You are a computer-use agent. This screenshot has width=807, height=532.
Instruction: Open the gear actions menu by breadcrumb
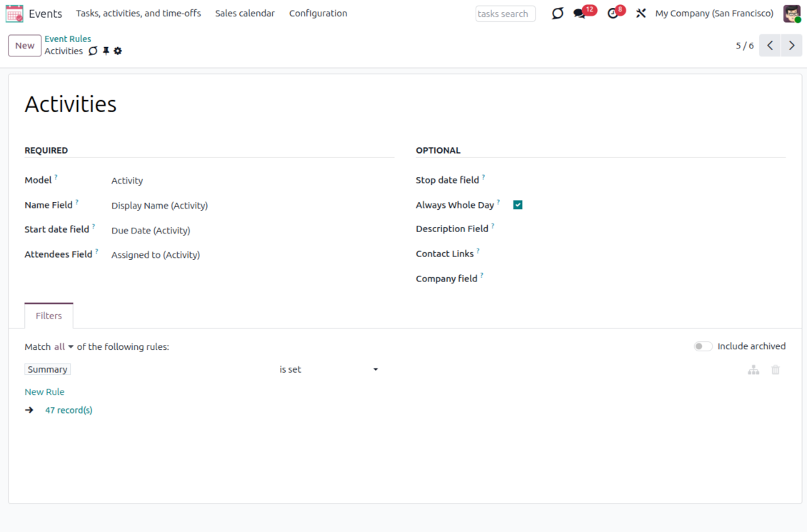coord(118,51)
